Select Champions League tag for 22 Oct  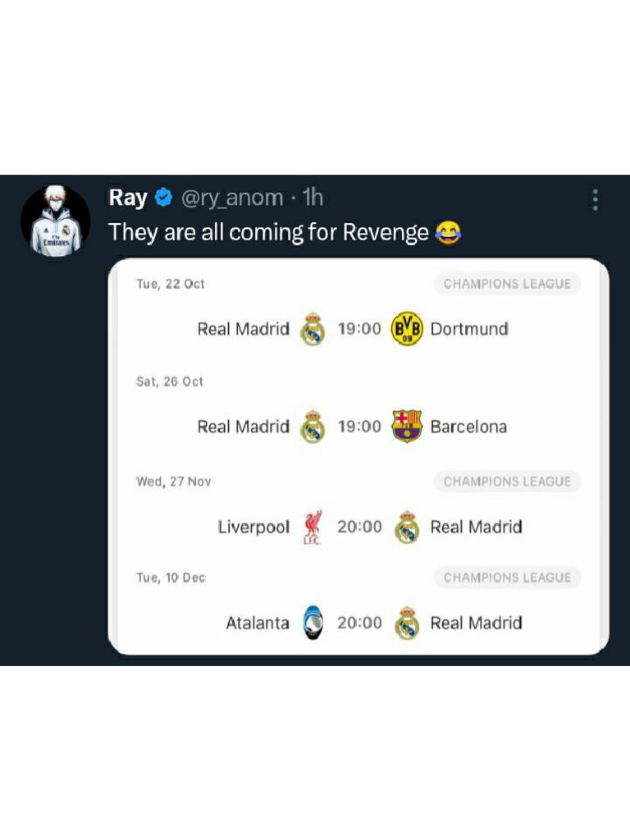(507, 284)
